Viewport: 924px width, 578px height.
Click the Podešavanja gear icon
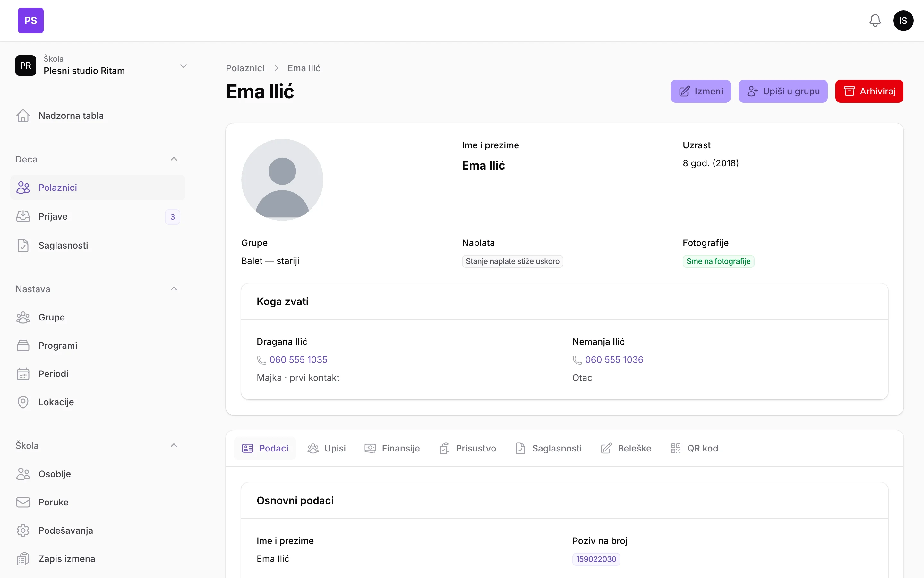23,530
